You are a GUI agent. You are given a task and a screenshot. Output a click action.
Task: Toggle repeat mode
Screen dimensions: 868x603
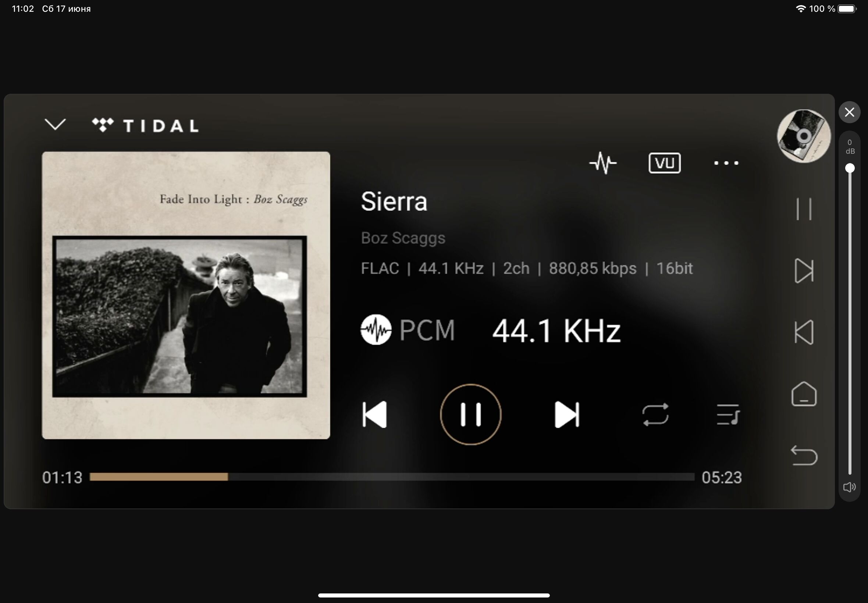click(655, 414)
